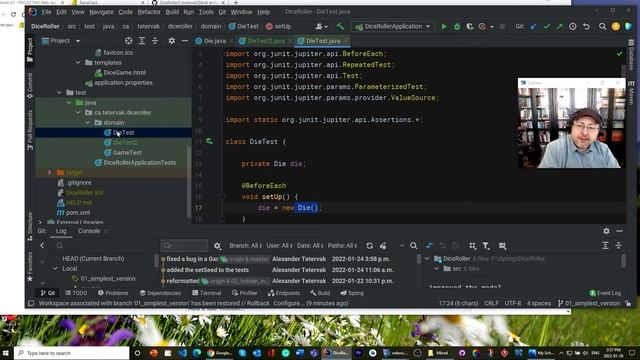The height and width of the screenshot is (360, 640).
Task: Collapse Local branches node
Action: click(x=56, y=269)
